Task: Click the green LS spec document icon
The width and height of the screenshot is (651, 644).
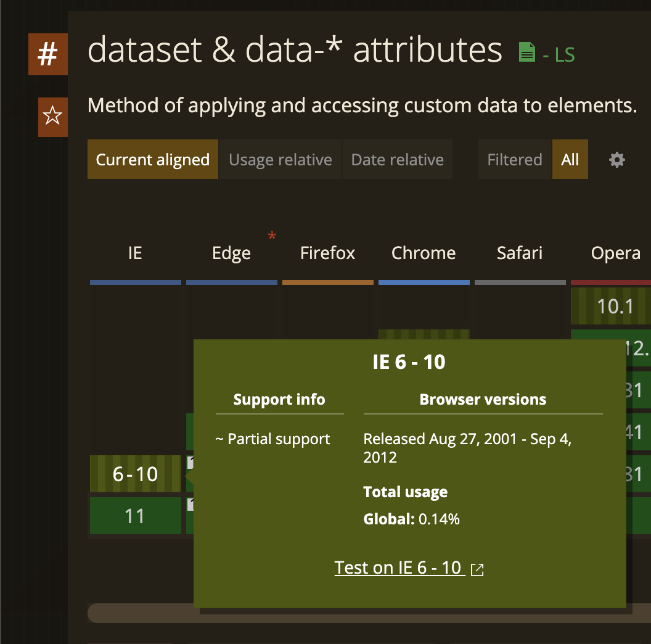Action: (x=527, y=52)
